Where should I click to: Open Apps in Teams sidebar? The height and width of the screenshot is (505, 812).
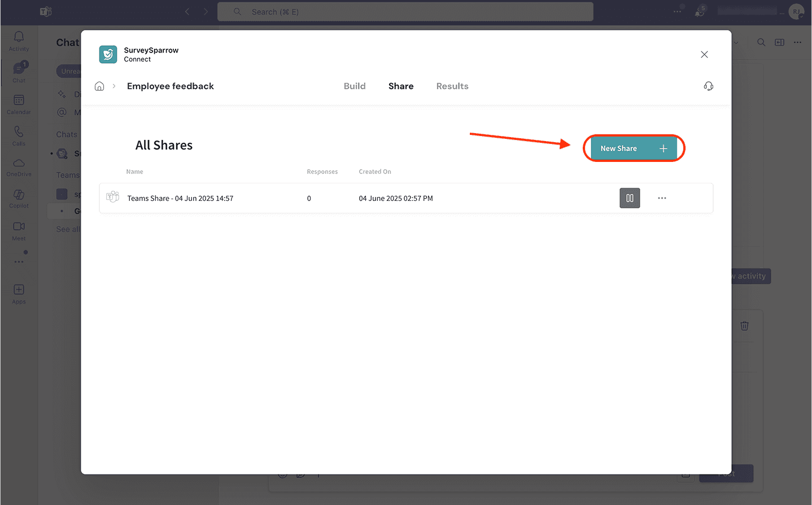(19, 293)
